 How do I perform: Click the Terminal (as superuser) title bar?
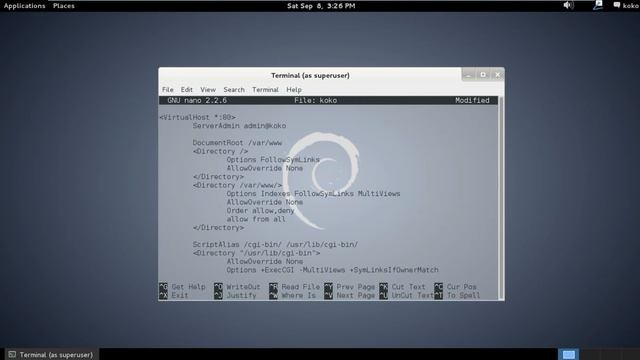310,76
